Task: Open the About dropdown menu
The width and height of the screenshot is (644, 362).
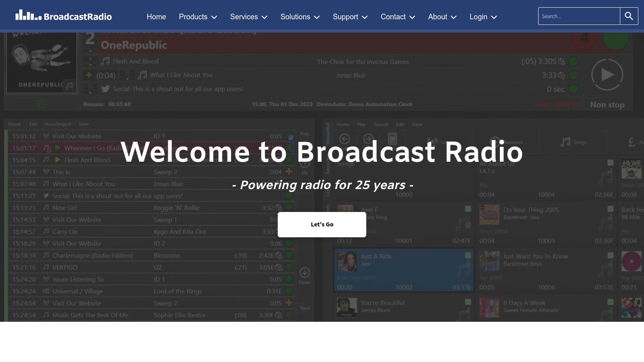Action: coord(442,17)
